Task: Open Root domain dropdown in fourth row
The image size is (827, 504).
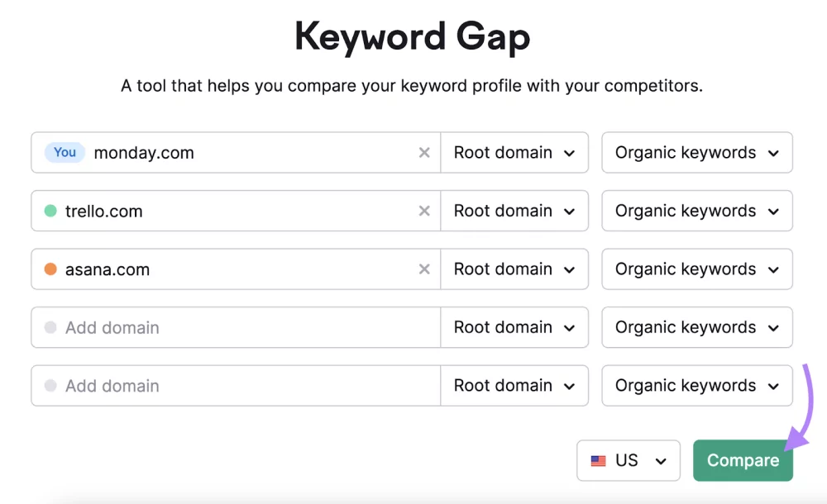Action: 514,328
